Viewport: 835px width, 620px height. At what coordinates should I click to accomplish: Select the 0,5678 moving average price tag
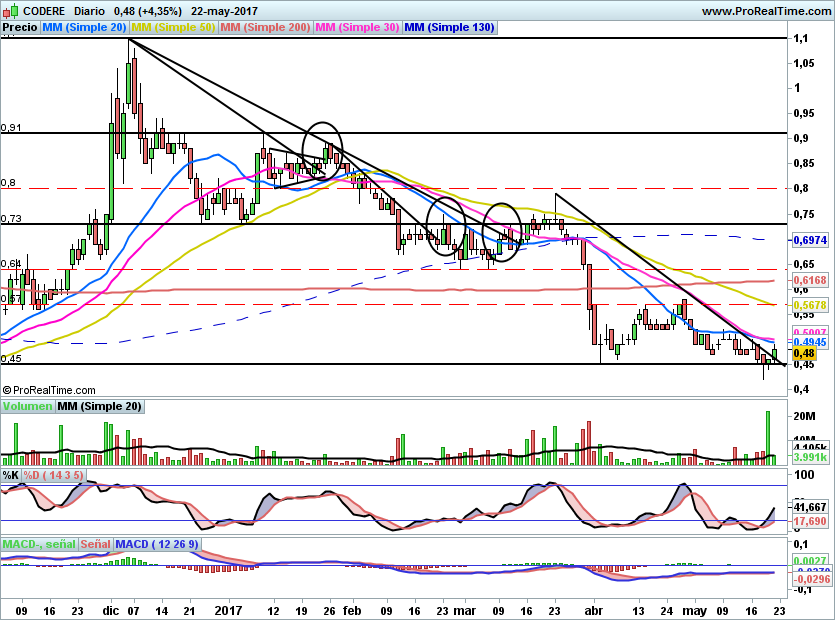[x=809, y=305]
